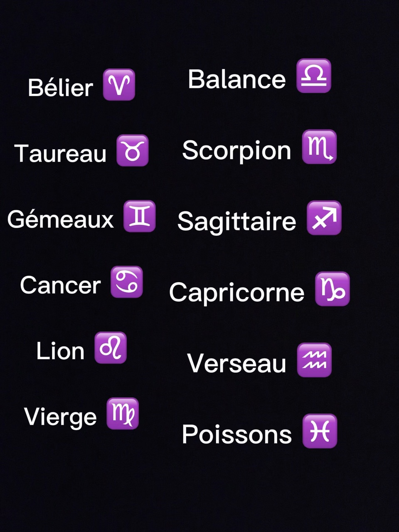399x532 pixels.
Task: Click the Cancer zodiac symbol
Action: coord(127,282)
